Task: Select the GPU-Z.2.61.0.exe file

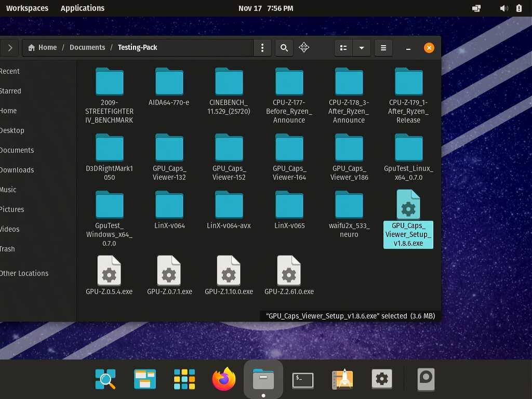Action: pyautogui.click(x=289, y=275)
